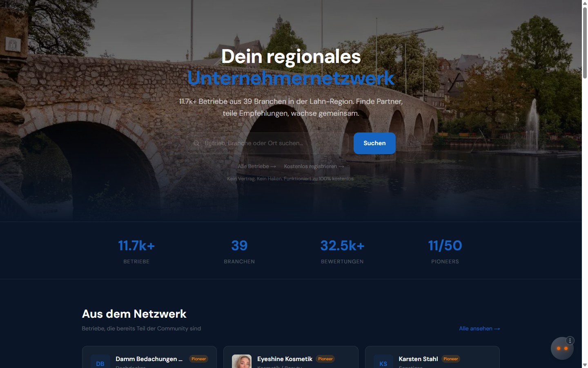Open the Karsten Stahl card title
This screenshot has width=588, height=368.
tap(418, 359)
